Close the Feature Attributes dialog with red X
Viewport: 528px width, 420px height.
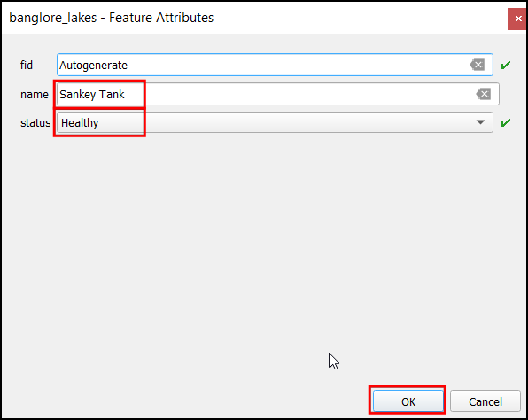point(517,19)
